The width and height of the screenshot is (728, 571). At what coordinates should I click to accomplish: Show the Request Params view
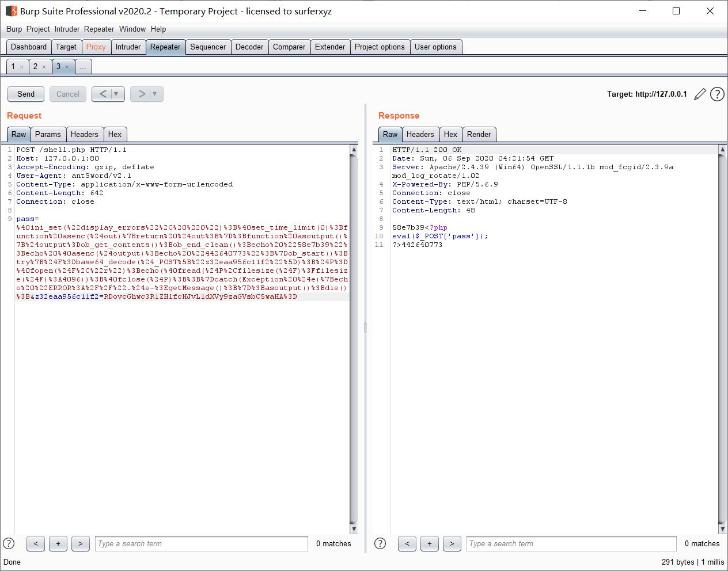click(x=48, y=135)
